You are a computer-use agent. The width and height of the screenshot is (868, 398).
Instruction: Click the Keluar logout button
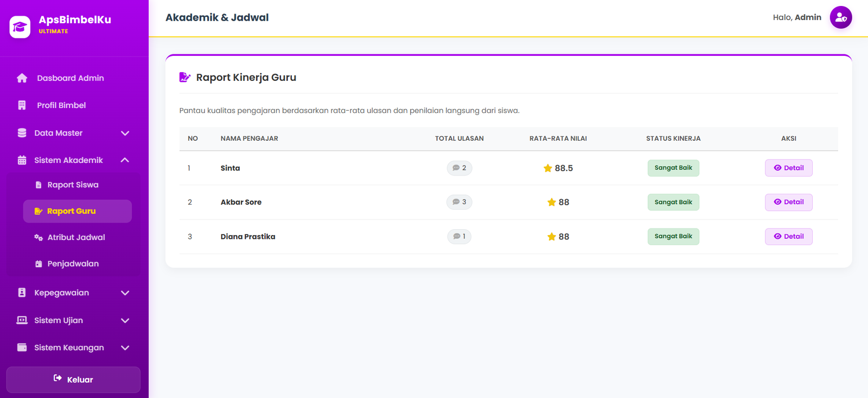(73, 380)
